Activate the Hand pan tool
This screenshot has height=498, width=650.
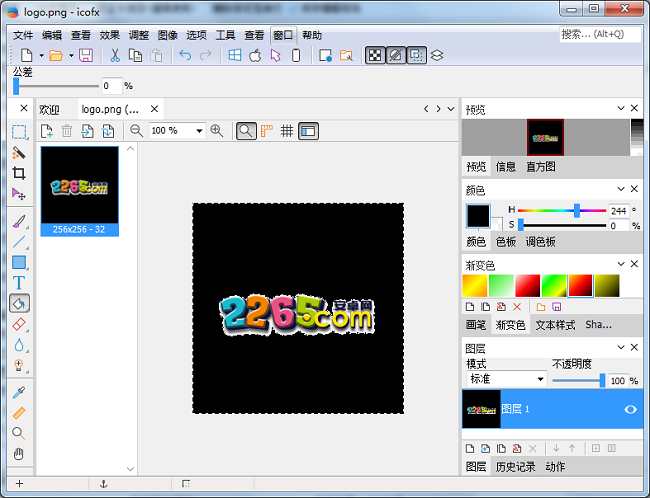pos(18,453)
